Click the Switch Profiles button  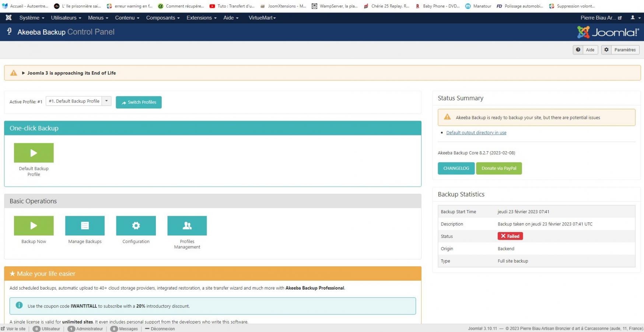pyautogui.click(x=139, y=102)
